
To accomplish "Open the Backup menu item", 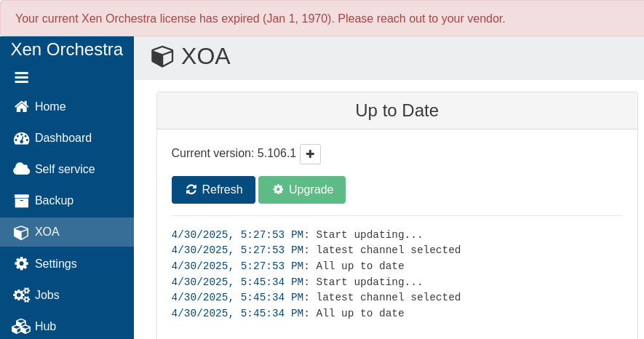I will tap(67, 200).
